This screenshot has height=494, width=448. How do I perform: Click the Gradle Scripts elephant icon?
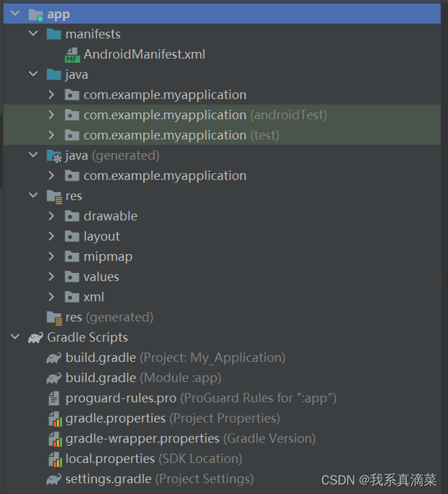tap(36, 338)
